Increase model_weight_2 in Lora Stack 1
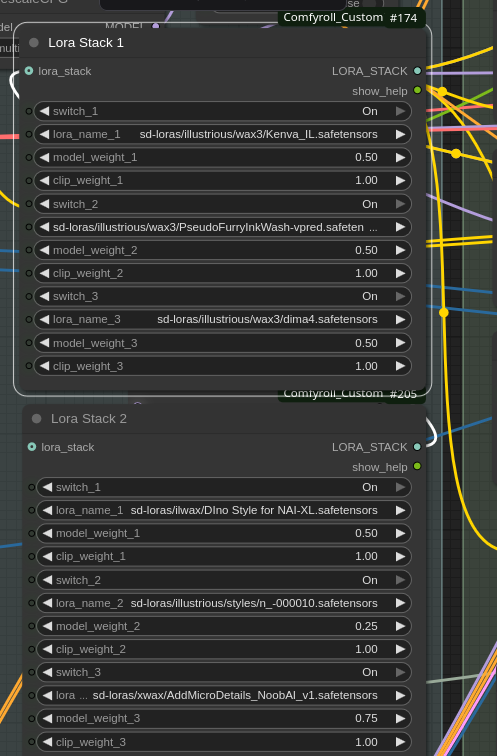 (401, 250)
